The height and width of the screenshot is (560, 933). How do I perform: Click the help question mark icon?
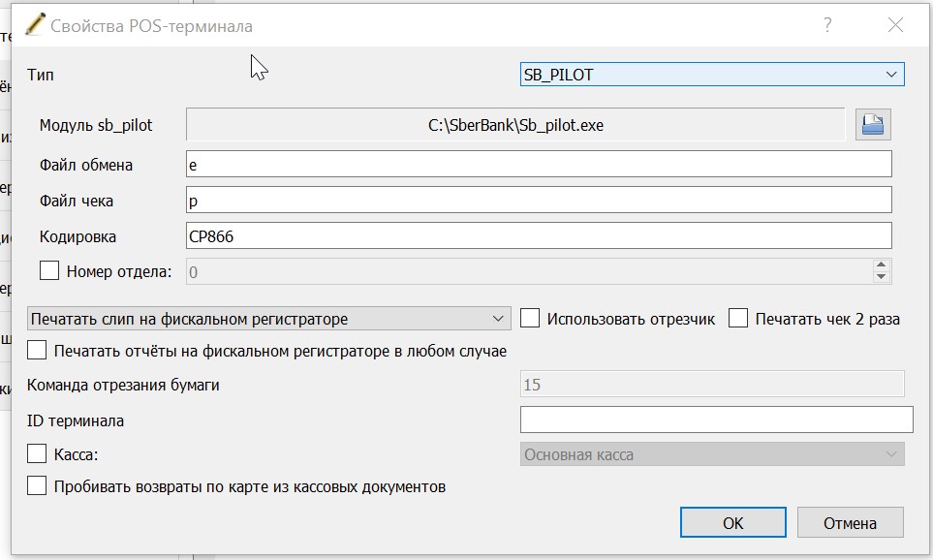tap(827, 25)
